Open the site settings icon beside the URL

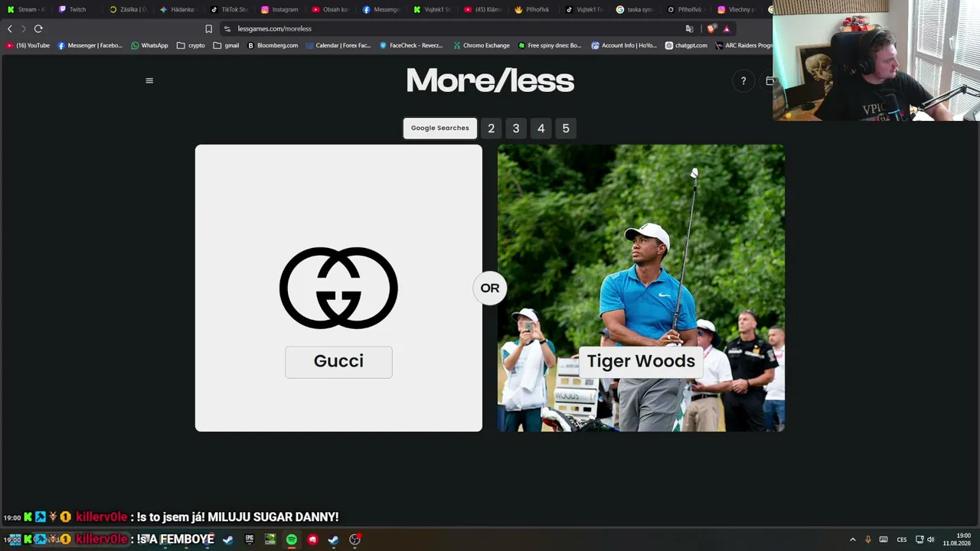[227, 28]
